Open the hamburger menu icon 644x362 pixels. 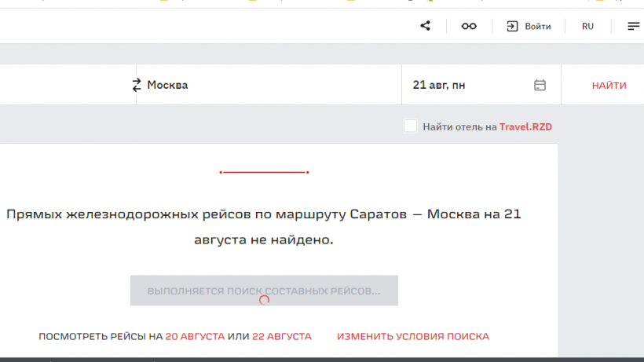click(x=633, y=26)
